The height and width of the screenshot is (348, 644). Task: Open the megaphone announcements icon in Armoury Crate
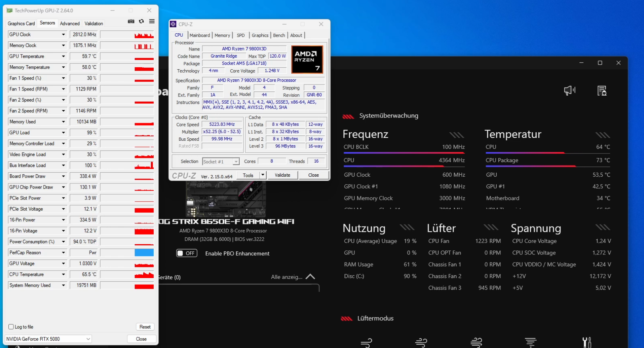point(570,91)
